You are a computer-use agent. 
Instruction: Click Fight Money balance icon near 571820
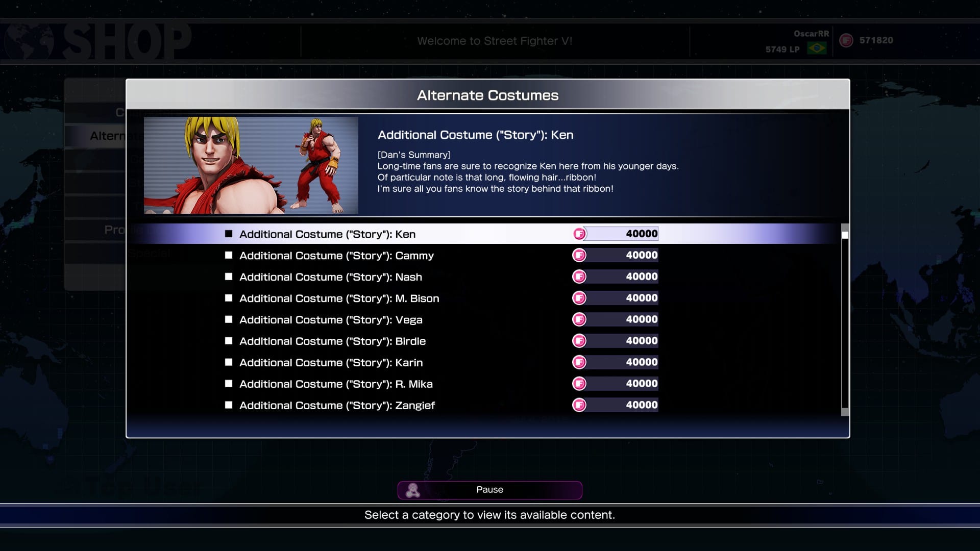point(846,40)
